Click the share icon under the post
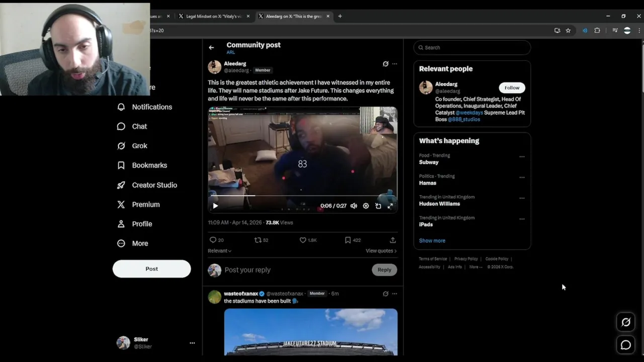Image resolution: width=644 pixels, height=362 pixels. 392,240
